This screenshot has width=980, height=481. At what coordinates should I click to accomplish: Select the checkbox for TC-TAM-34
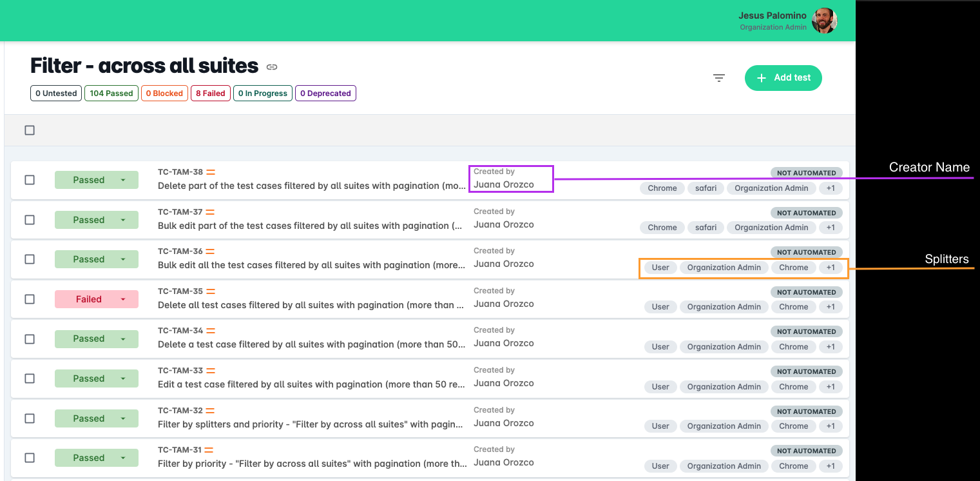pos(30,339)
